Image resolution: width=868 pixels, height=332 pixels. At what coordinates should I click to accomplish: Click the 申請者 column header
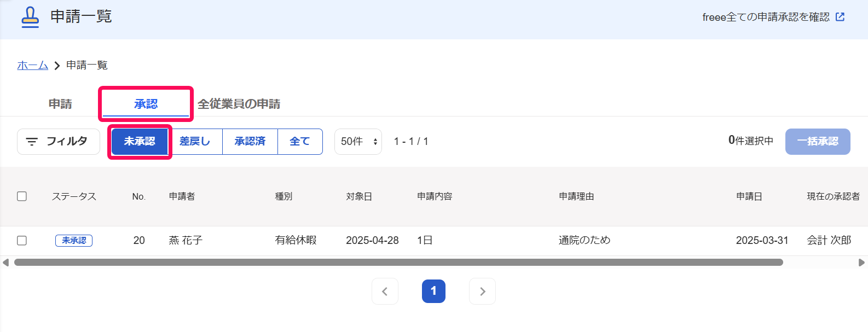click(x=182, y=196)
